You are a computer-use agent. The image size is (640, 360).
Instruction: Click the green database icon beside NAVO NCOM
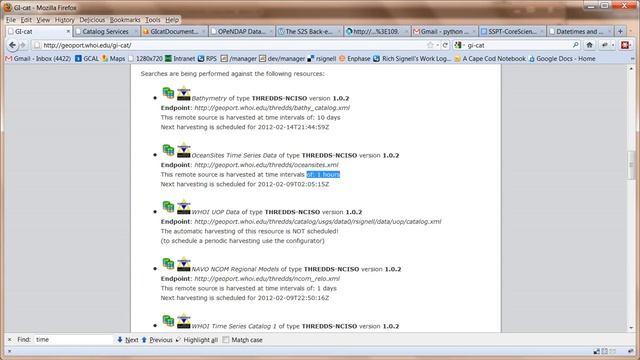pyautogui.click(x=168, y=264)
